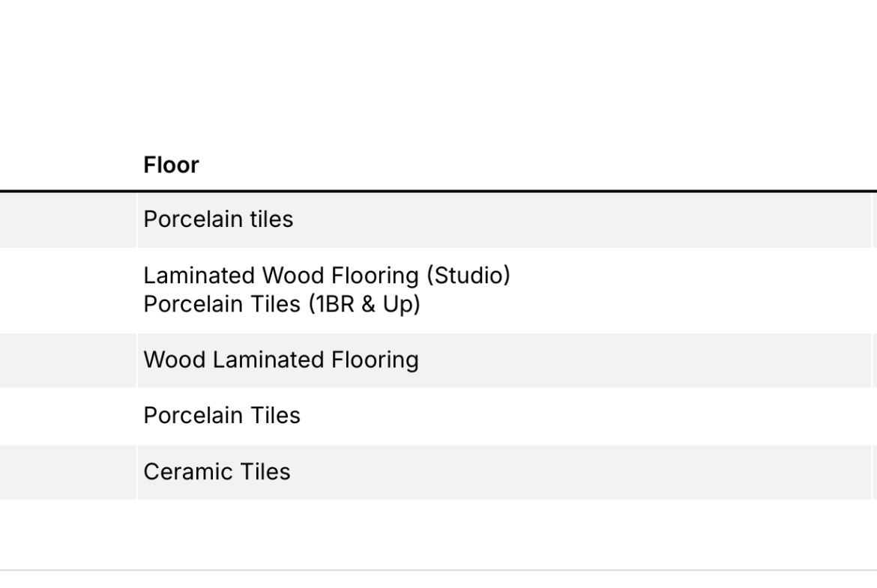The height and width of the screenshot is (588, 877).
Task: Click the "Laminated Wood Flooring (Studio)" text line
Action: point(327,276)
